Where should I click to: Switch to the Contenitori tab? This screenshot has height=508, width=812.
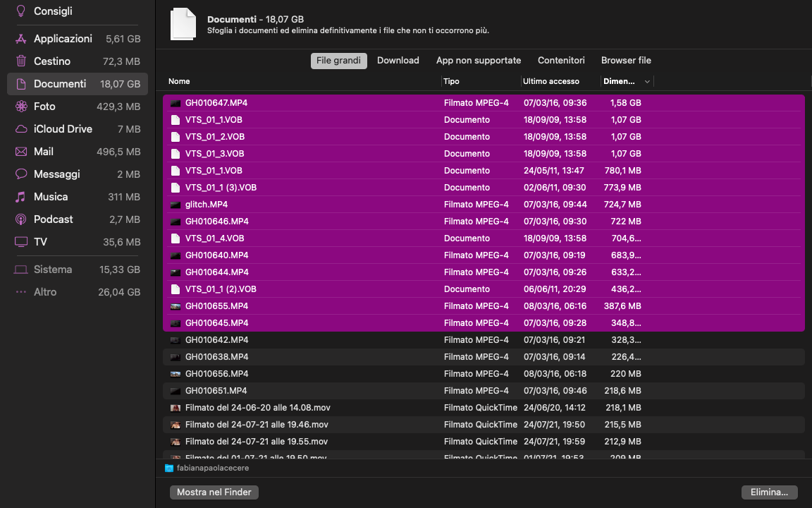[x=560, y=61]
